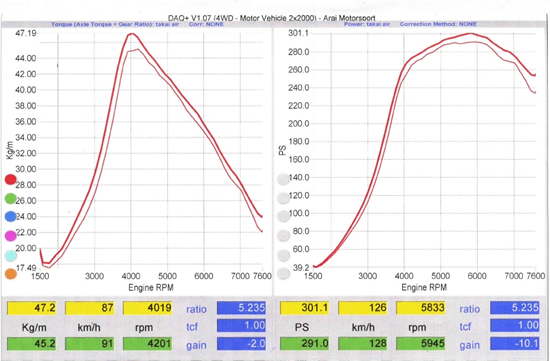Click 'Engine RPM' axis label under power chart

coord(424,288)
